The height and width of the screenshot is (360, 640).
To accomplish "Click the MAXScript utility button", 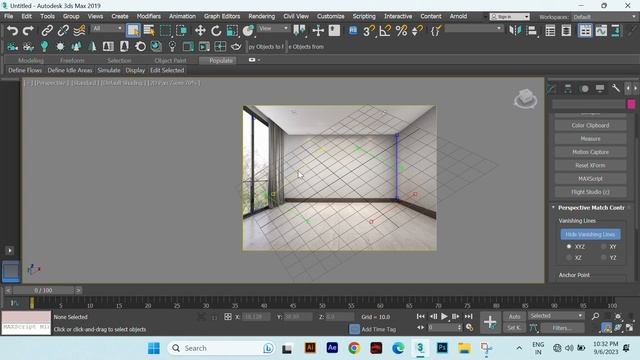I will tap(590, 179).
